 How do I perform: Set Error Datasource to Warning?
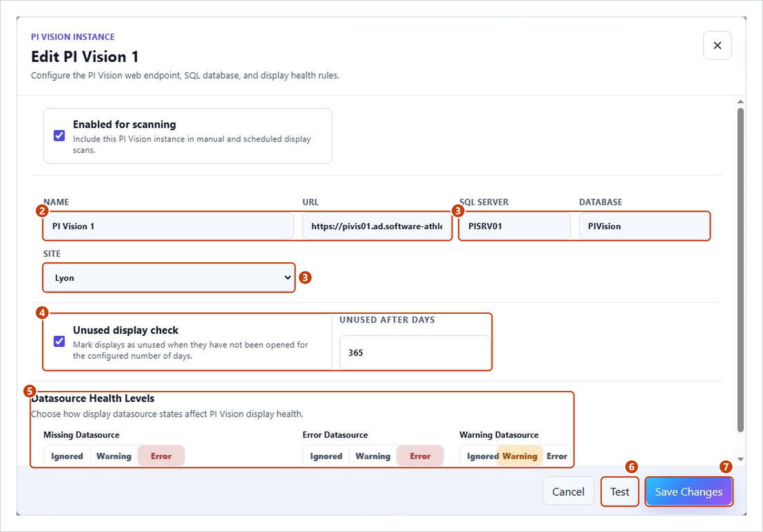point(373,456)
